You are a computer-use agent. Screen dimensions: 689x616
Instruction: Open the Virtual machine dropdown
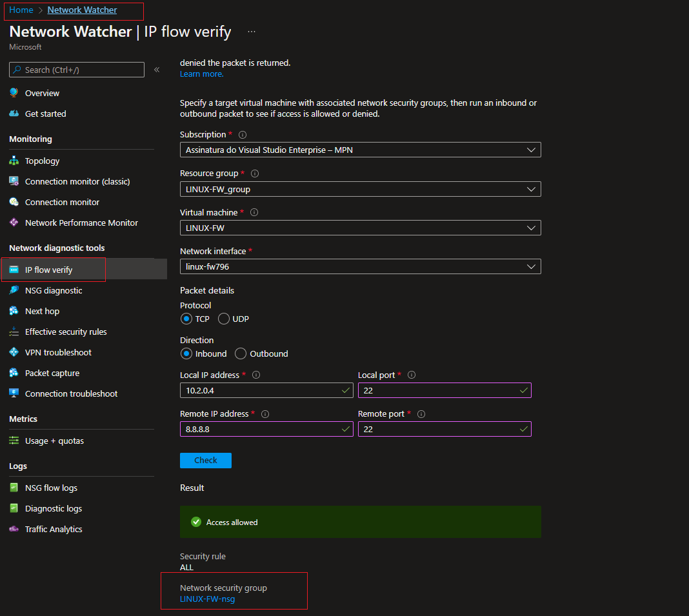pyautogui.click(x=361, y=228)
